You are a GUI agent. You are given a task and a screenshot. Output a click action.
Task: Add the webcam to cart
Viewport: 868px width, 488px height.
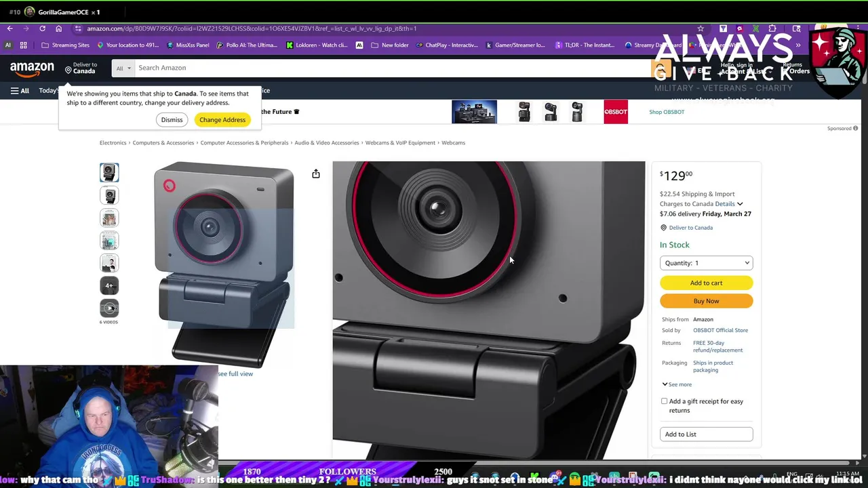click(706, 283)
